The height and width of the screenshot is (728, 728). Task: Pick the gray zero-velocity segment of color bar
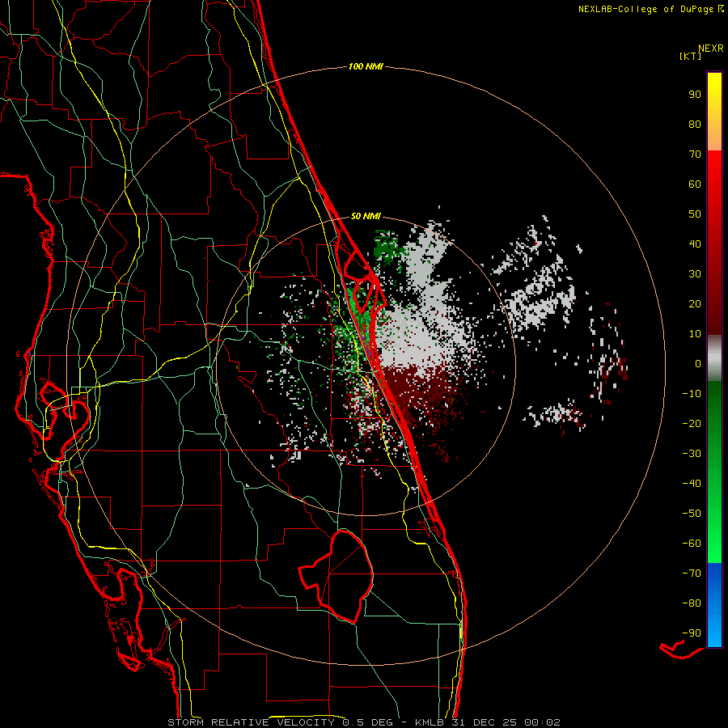714,358
